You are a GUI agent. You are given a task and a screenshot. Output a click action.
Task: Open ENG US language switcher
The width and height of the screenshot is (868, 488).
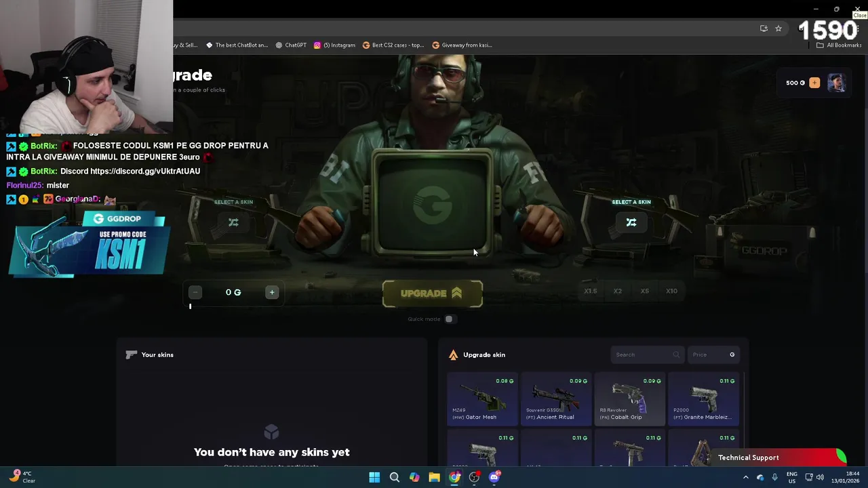[x=791, y=477]
